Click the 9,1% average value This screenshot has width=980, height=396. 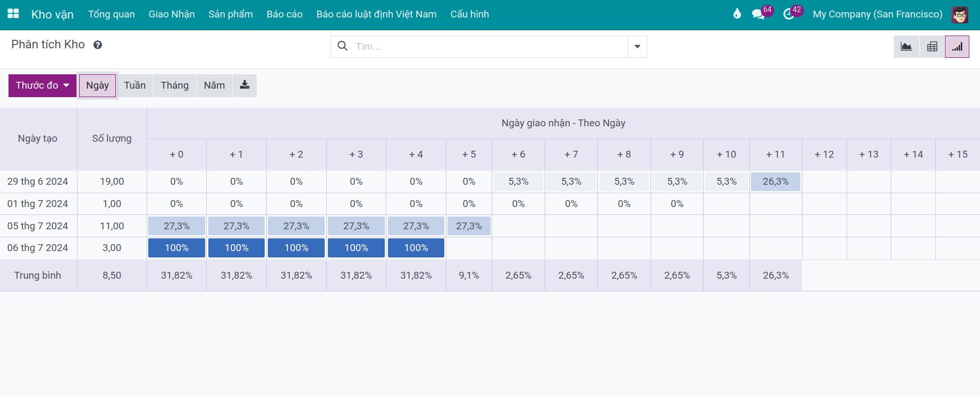(x=469, y=276)
